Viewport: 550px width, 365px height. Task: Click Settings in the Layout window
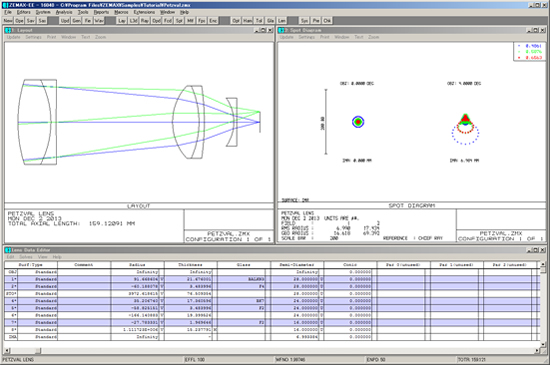(x=33, y=37)
